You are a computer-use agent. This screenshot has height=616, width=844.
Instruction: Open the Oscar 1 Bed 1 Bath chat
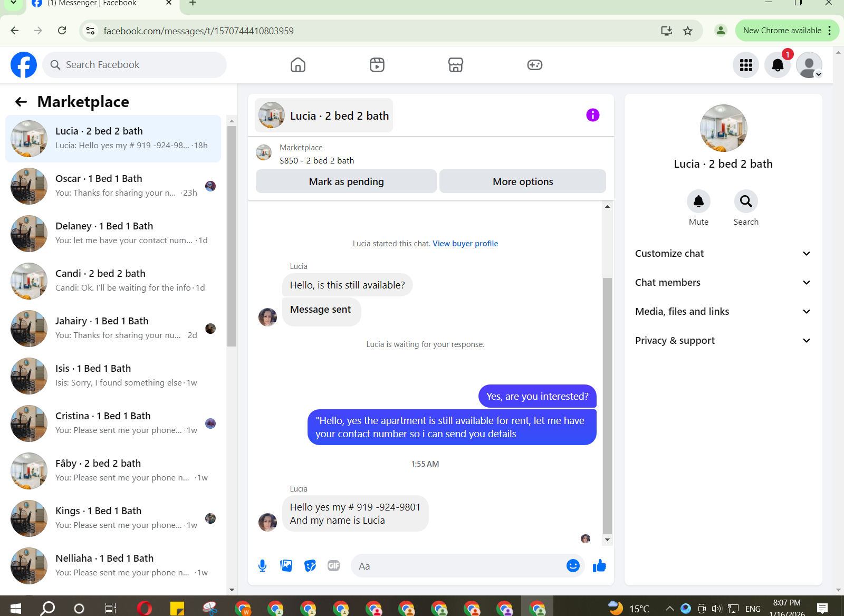[113, 186]
